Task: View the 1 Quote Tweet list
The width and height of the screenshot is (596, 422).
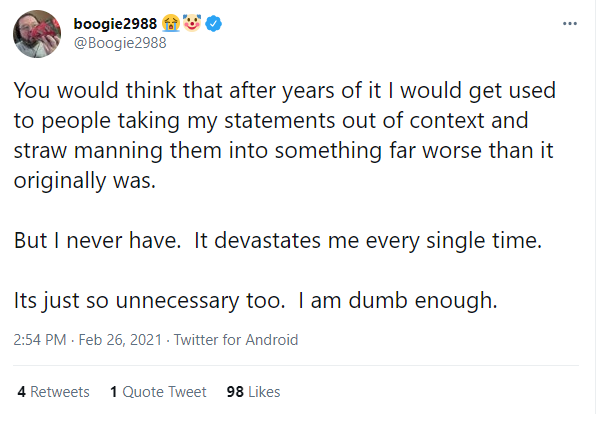Action: [x=158, y=392]
